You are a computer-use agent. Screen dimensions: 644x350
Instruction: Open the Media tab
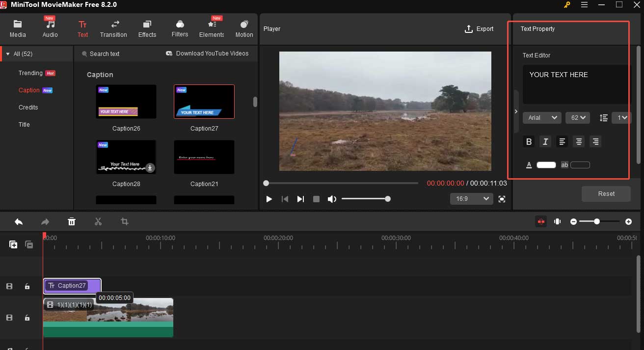pos(18,29)
